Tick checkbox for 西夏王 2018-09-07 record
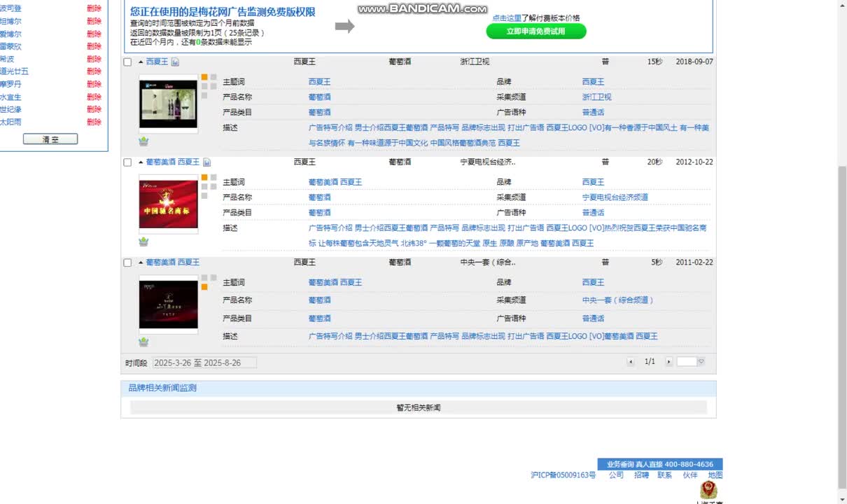This screenshot has width=847, height=504. (127, 62)
